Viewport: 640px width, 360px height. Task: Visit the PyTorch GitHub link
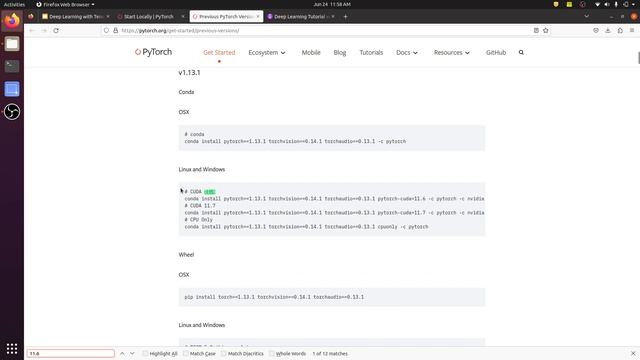tap(496, 53)
